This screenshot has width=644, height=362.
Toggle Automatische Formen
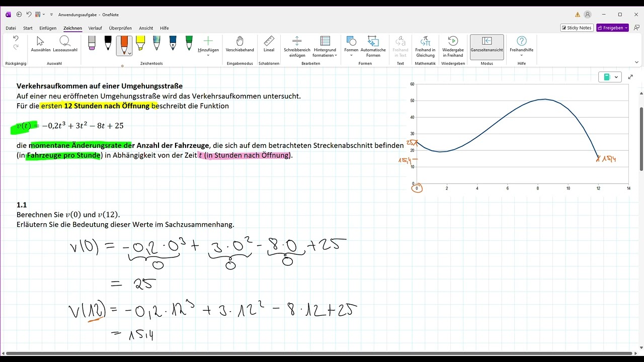tap(373, 47)
